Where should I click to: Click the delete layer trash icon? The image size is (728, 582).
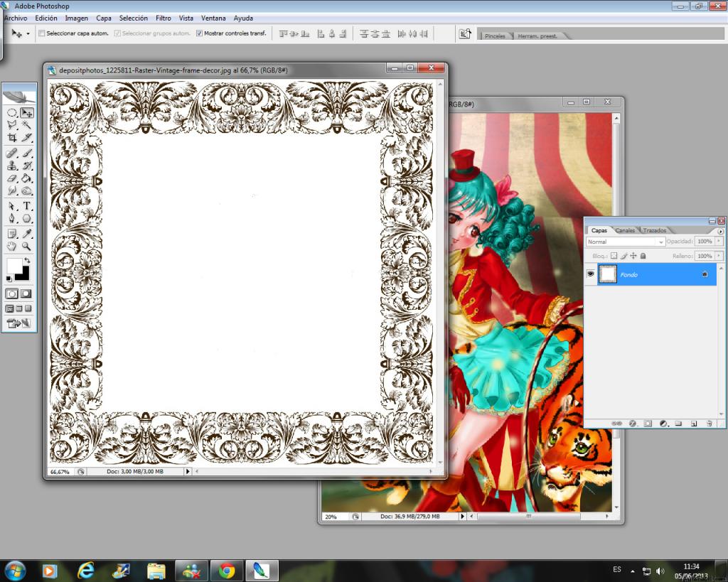[709, 424]
